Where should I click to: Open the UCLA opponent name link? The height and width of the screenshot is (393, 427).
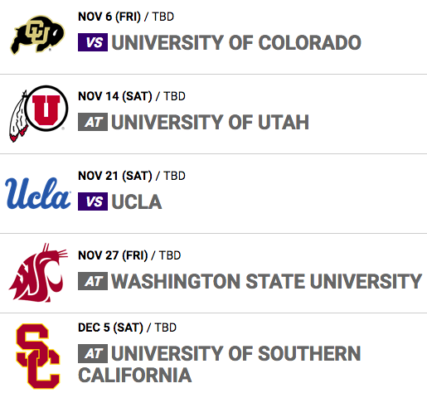(137, 202)
